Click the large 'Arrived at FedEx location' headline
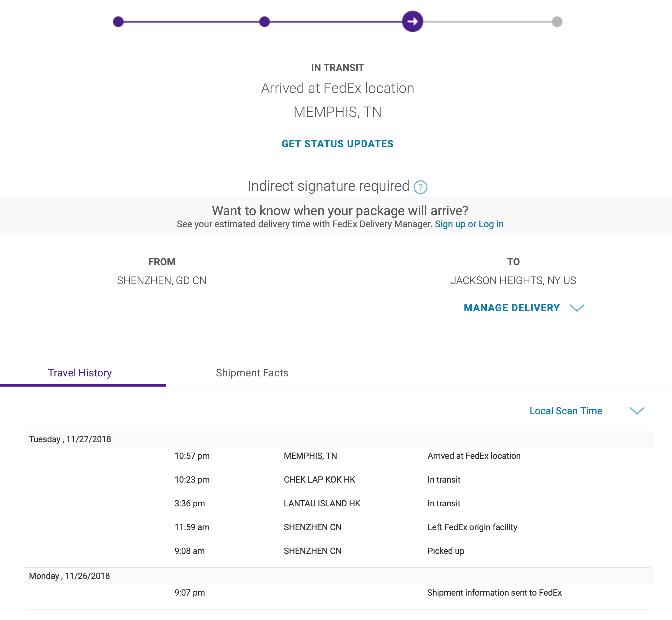This screenshot has width=672, height=620. 338,88
